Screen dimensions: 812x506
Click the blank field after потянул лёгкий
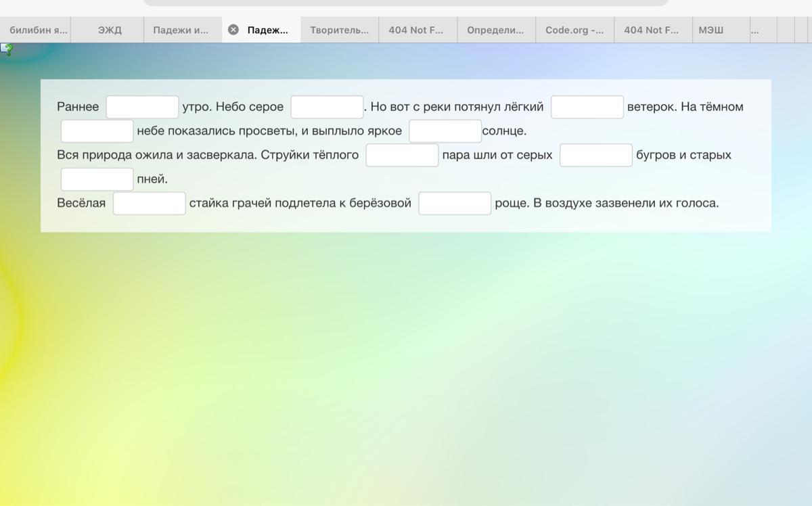pos(587,107)
